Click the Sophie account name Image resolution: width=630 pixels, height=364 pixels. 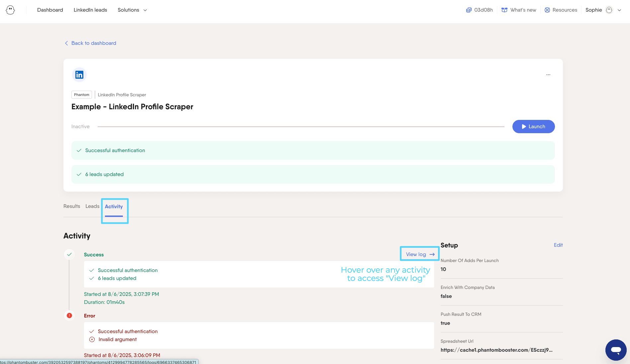[593, 10]
